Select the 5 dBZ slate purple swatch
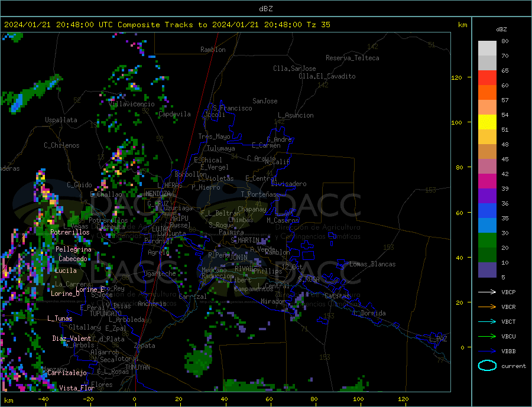Viewport: 532px width, 407px height. 487,270
